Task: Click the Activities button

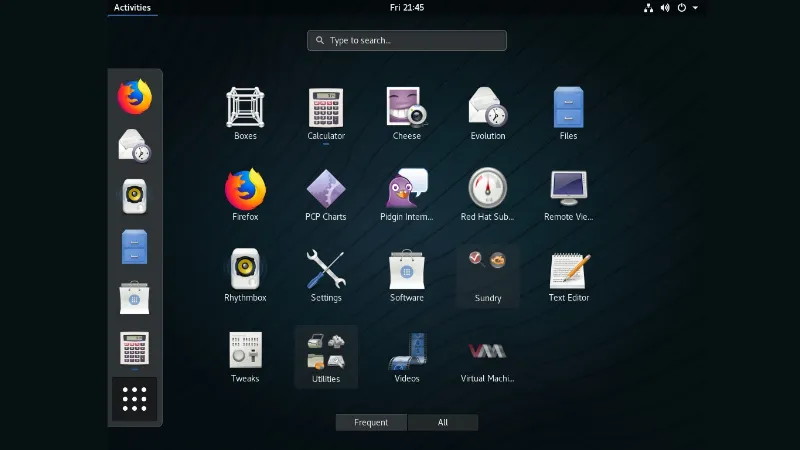Action: click(132, 8)
